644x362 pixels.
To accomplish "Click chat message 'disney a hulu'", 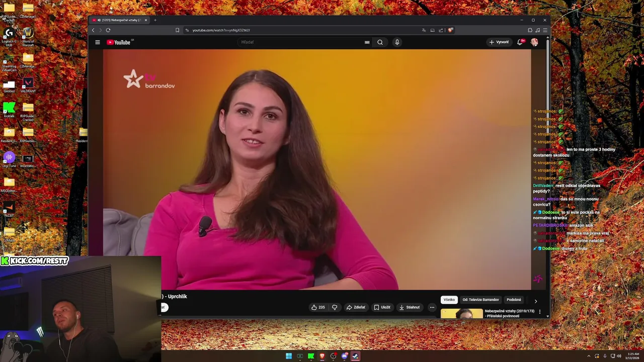I will (574, 248).
